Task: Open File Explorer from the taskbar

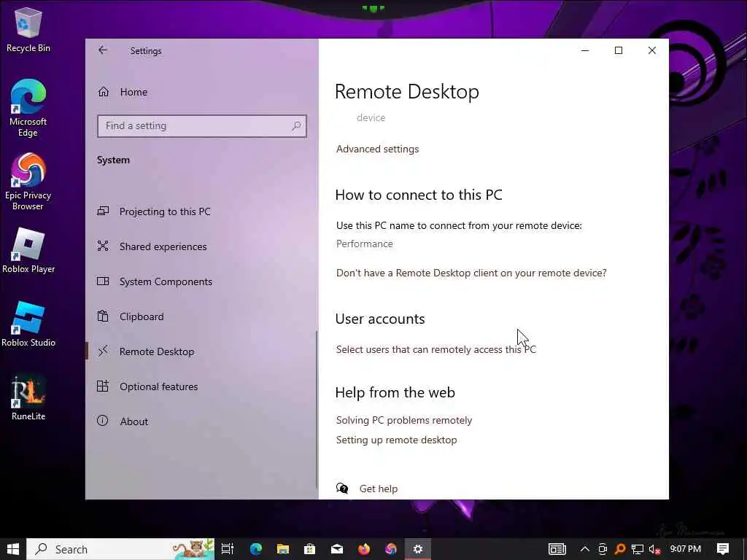Action: [x=283, y=549]
